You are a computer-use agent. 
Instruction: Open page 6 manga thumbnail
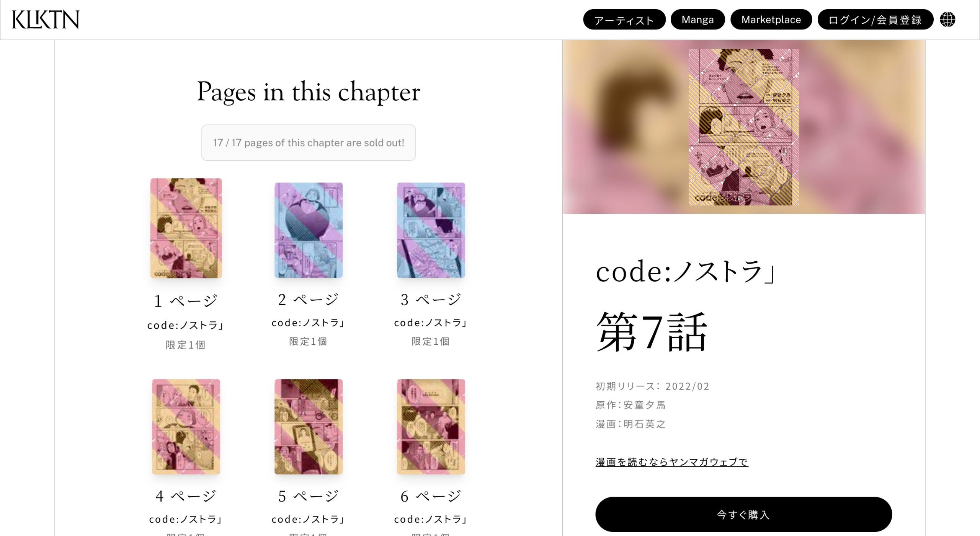tap(431, 427)
